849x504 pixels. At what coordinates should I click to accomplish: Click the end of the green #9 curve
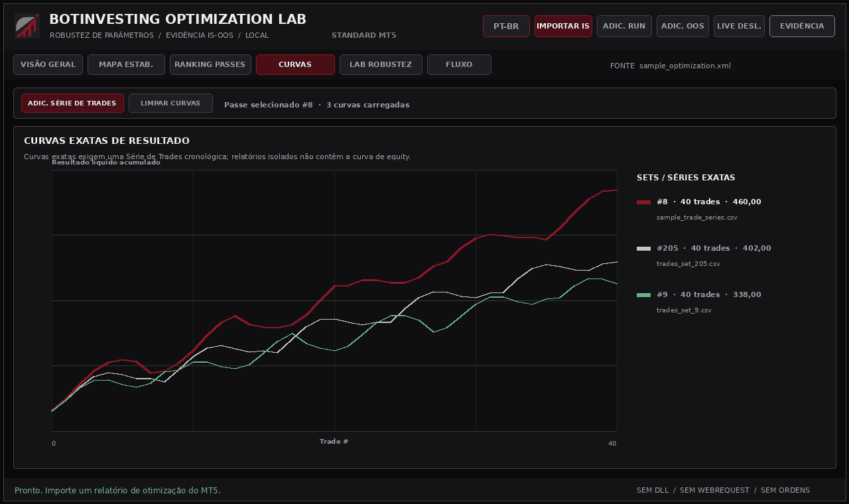616,284
